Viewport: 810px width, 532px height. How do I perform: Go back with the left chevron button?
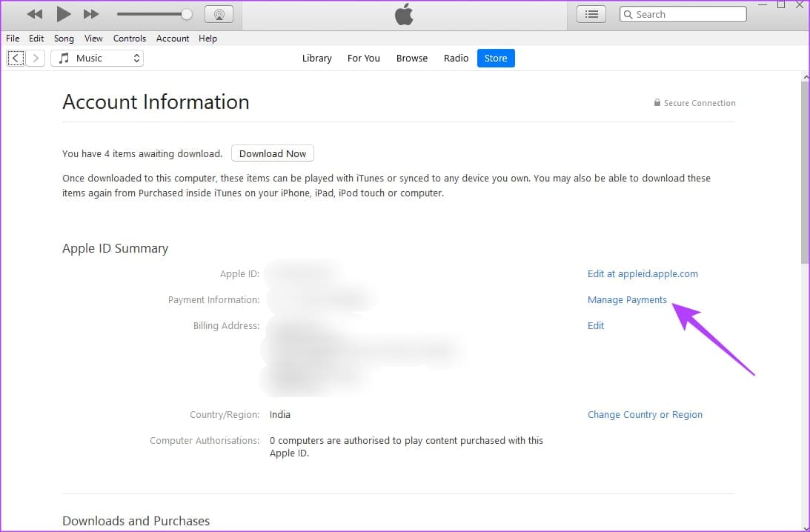click(16, 59)
